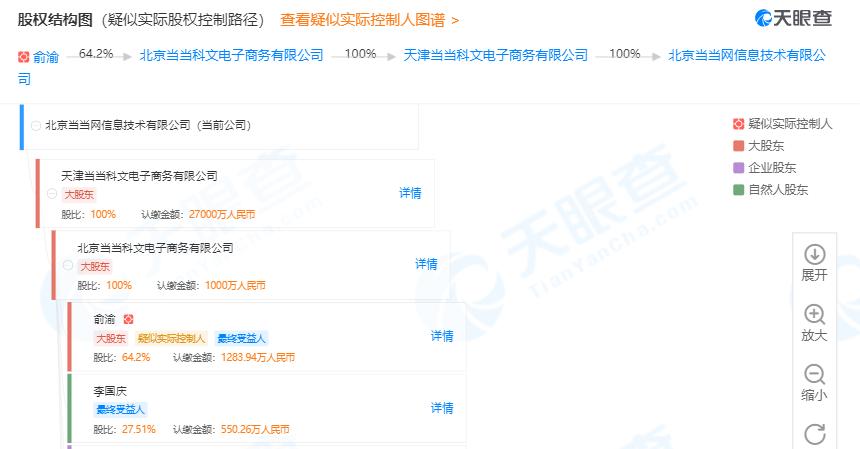Click the 最终受益人 tag on 李国庆 card
The height and width of the screenshot is (449, 860).
tap(120, 410)
